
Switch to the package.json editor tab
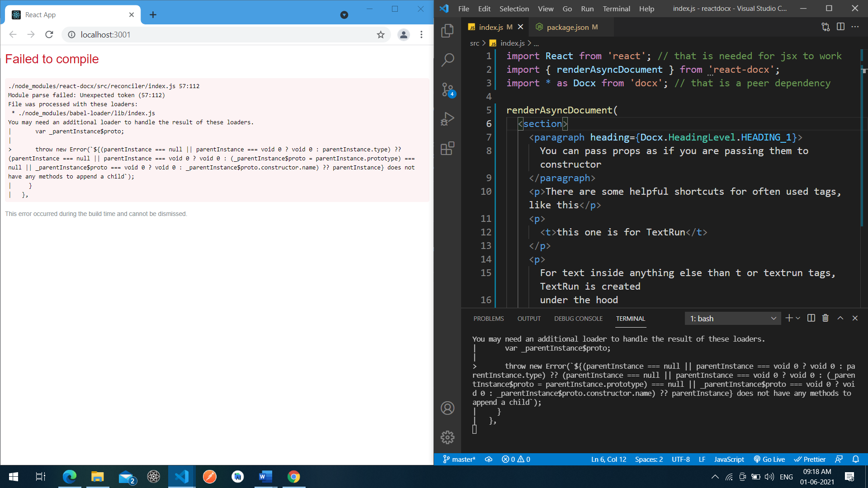pos(567,27)
